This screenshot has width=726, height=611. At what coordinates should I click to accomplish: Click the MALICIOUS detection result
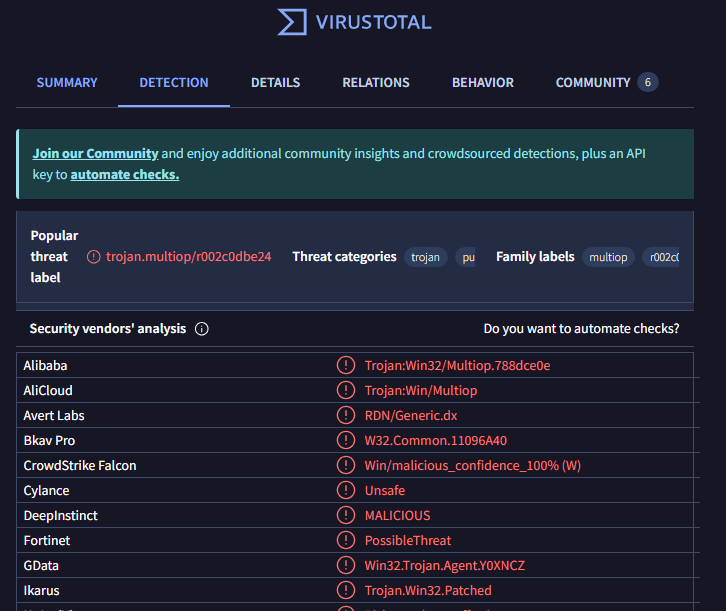398,516
